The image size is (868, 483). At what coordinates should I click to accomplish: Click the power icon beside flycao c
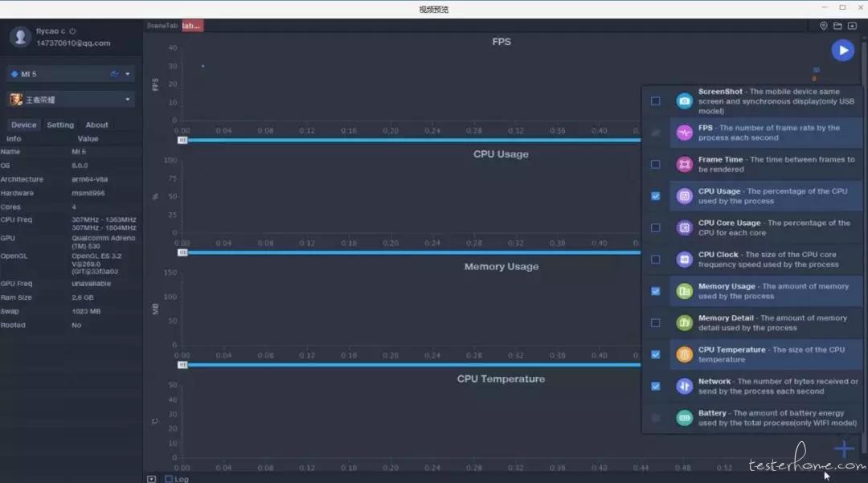click(x=72, y=31)
